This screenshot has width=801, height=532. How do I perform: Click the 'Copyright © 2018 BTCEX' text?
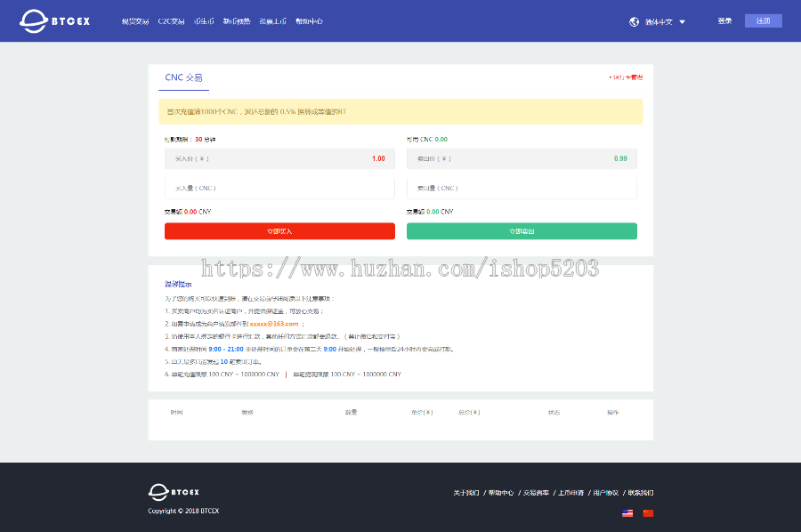pyautogui.click(x=183, y=511)
